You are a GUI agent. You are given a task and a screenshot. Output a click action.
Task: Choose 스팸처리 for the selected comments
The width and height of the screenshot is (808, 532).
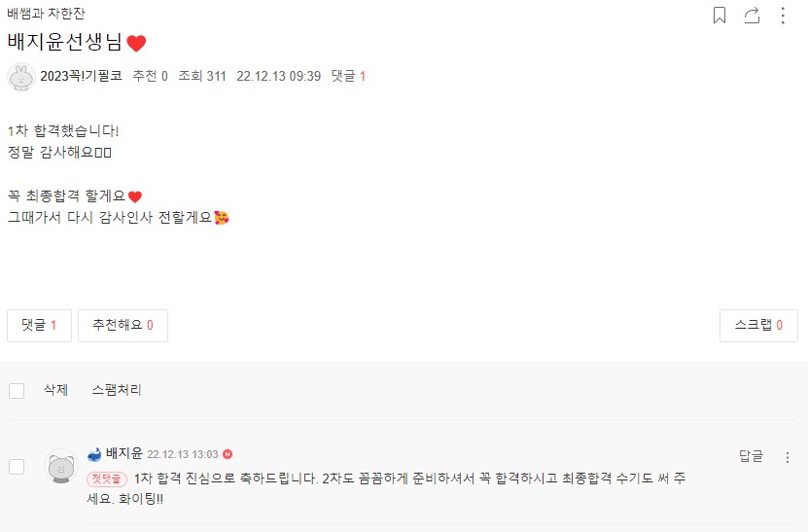117,390
